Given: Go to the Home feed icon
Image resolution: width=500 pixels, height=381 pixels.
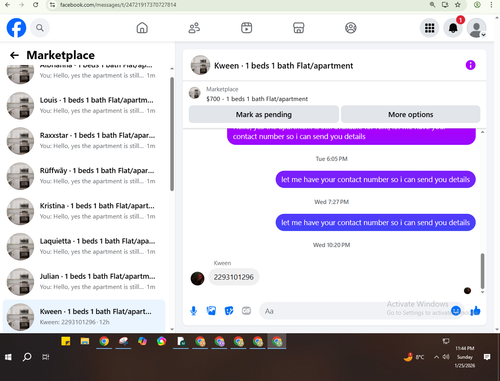Looking at the screenshot, I should [142, 28].
